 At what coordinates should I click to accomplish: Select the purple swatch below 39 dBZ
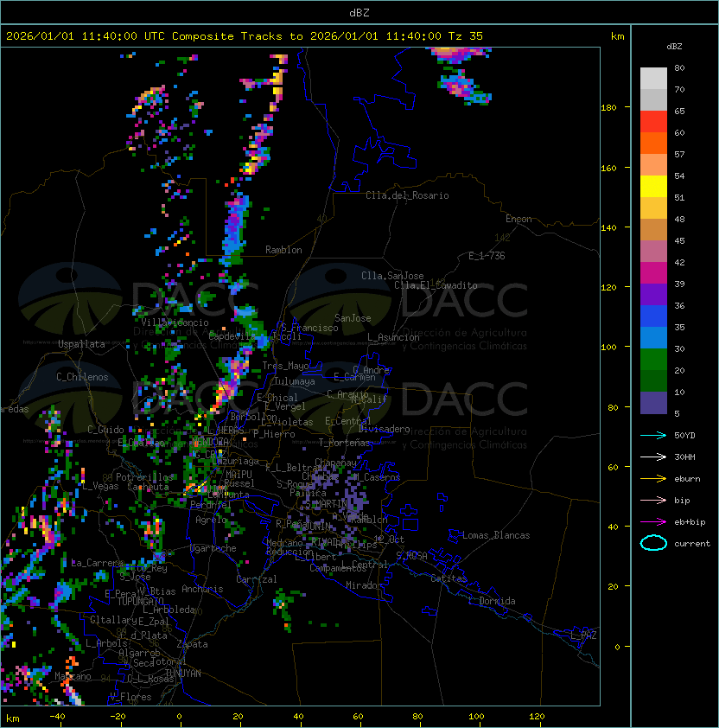coord(653,294)
